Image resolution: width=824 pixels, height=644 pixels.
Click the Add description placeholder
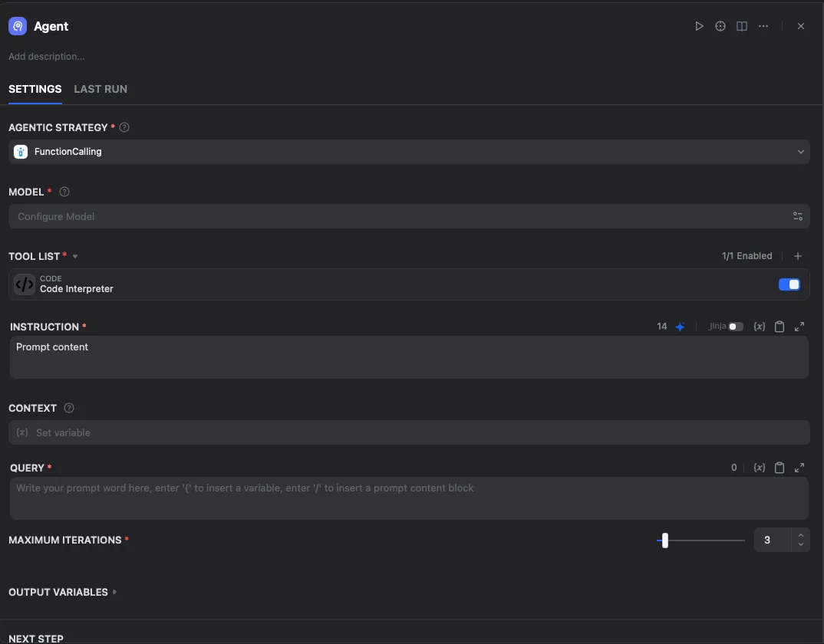47,56
